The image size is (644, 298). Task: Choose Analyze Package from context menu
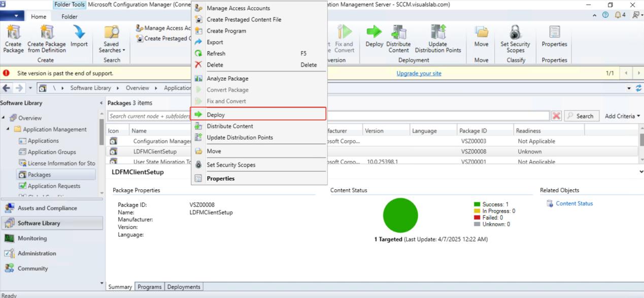(227, 79)
